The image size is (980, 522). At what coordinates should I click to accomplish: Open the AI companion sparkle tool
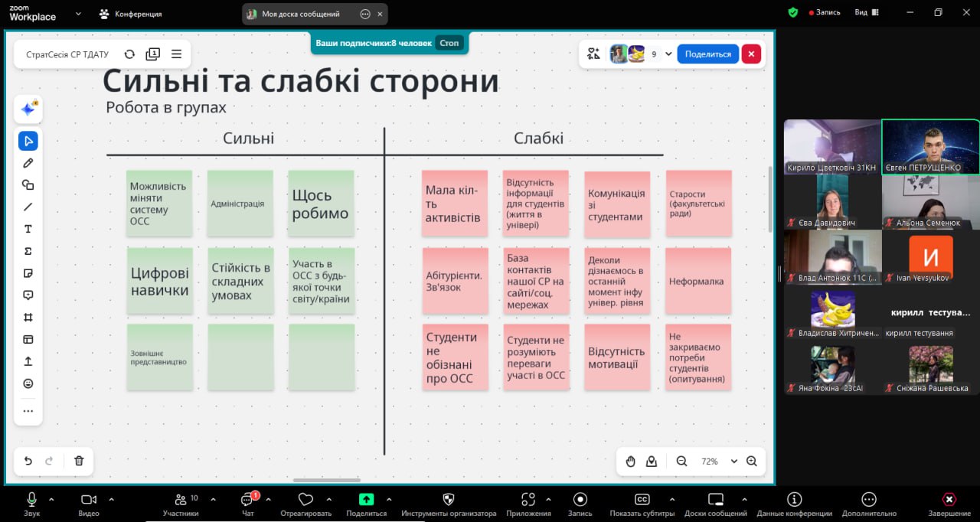pos(28,109)
